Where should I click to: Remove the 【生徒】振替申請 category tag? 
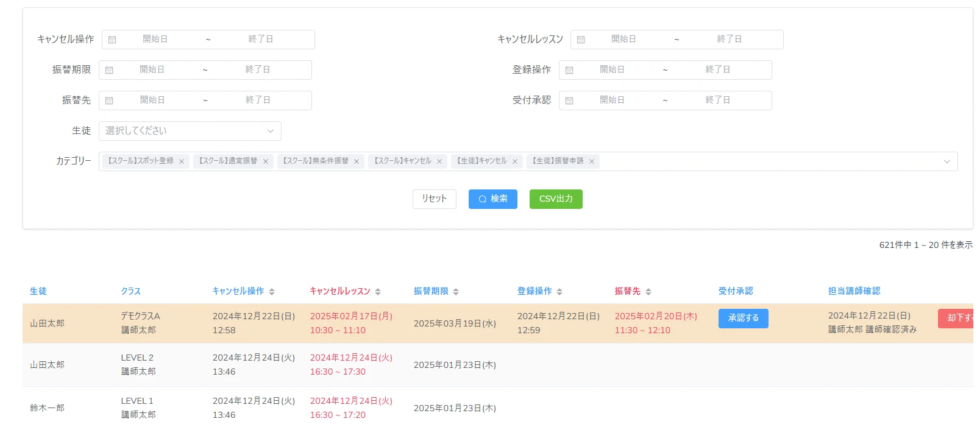click(592, 161)
